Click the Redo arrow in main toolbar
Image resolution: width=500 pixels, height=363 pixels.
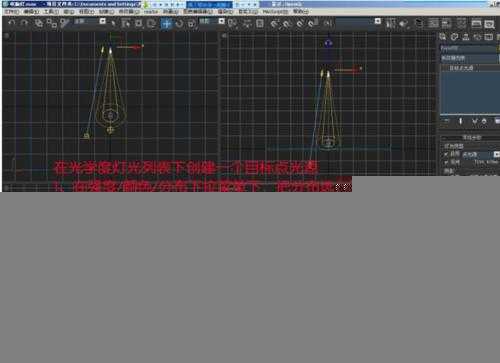coord(24,23)
